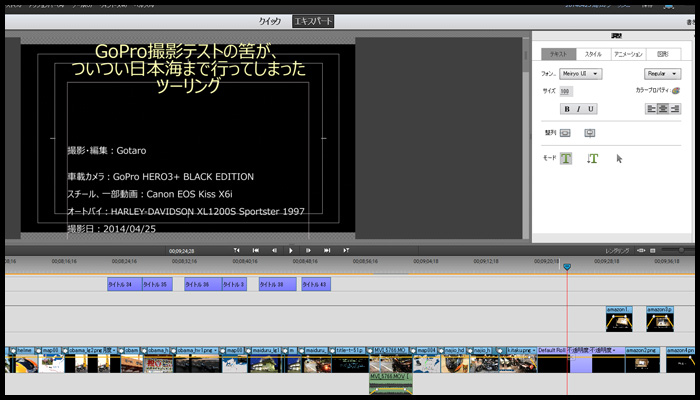Viewport: 700px width, 400px height.
Task: Select the MVI_5766.MOV audio clip
Action: tap(391, 383)
